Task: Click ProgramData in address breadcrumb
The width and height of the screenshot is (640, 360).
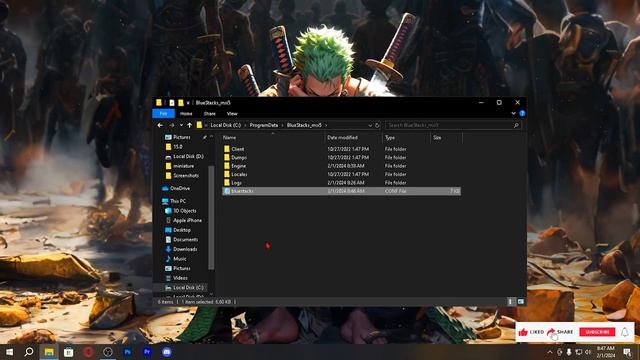Action: pos(264,125)
